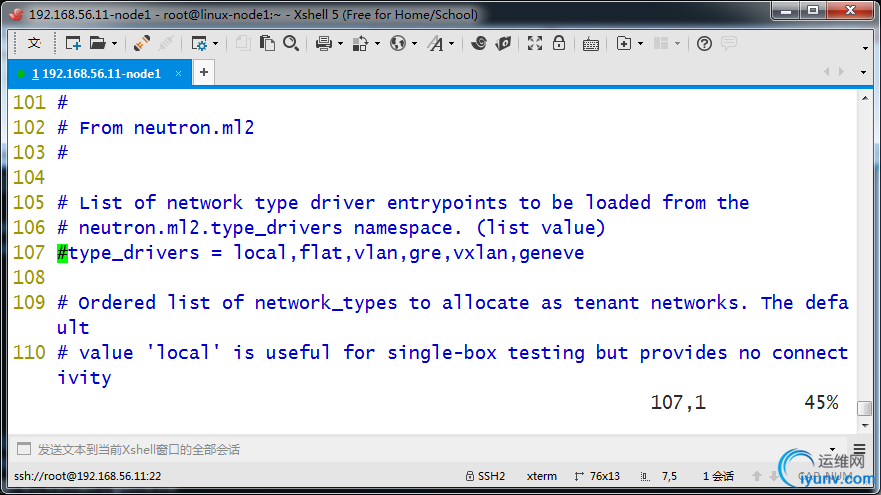Click the Xshell title bar app icon
The image size is (881, 495).
tap(16, 14)
